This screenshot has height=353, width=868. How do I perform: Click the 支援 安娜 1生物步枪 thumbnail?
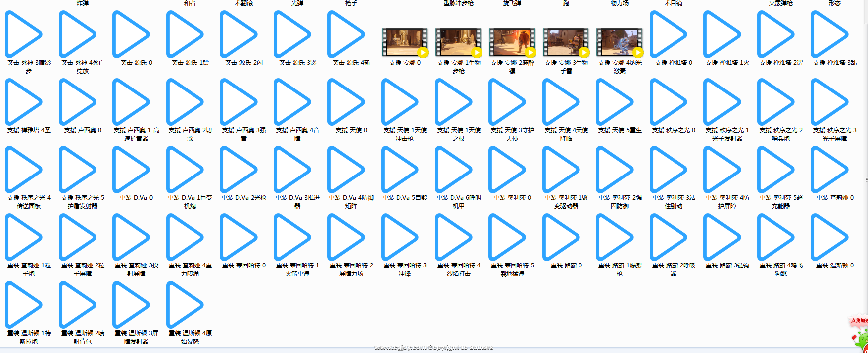[x=459, y=42]
